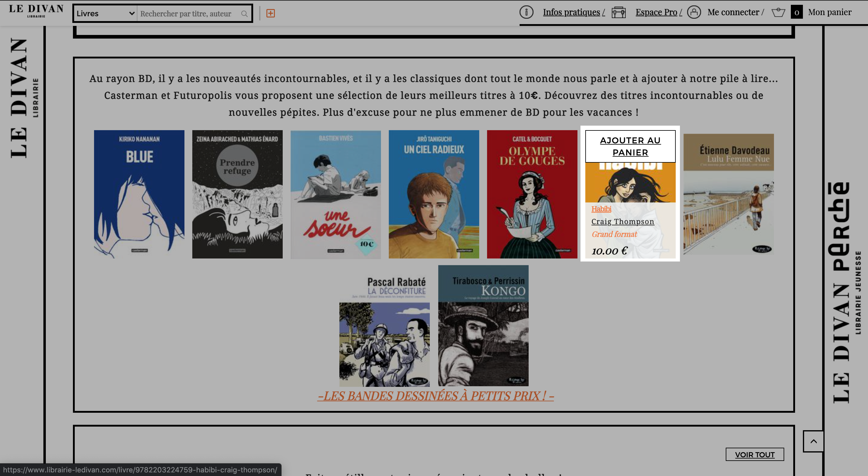The image size is (868, 476).
Task: Click the scroll-to-top chevron button
Action: [x=813, y=441]
